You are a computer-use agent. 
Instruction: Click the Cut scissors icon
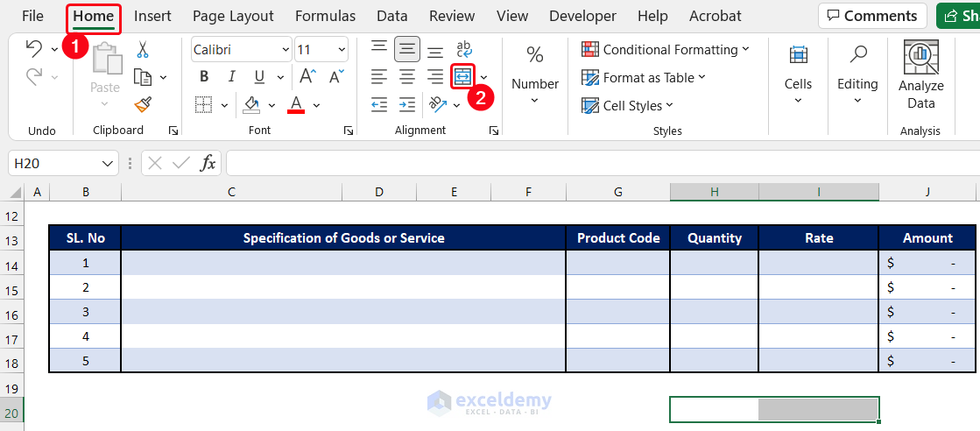coord(143,50)
